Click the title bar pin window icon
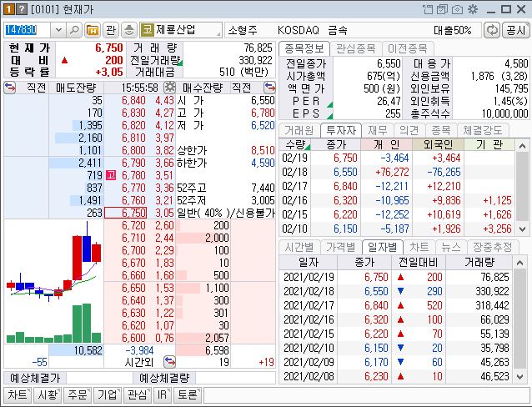Viewport: 532px width, 407px height. [428, 9]
